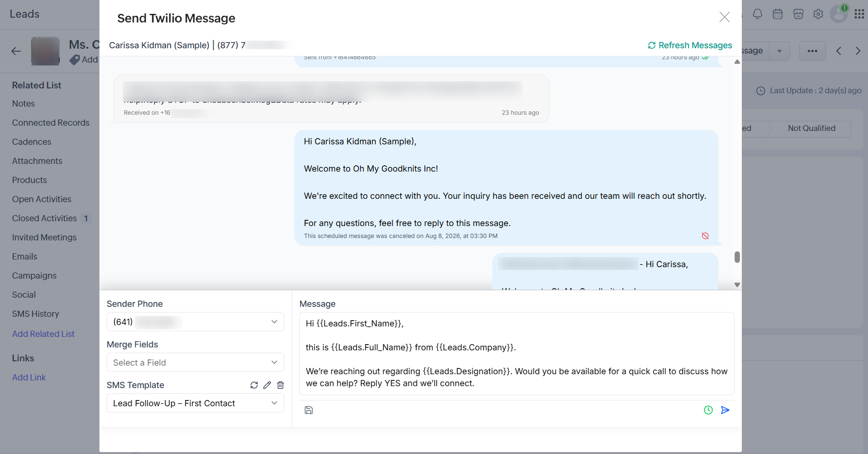Open the Leads module title

click(x=24, y=14)
